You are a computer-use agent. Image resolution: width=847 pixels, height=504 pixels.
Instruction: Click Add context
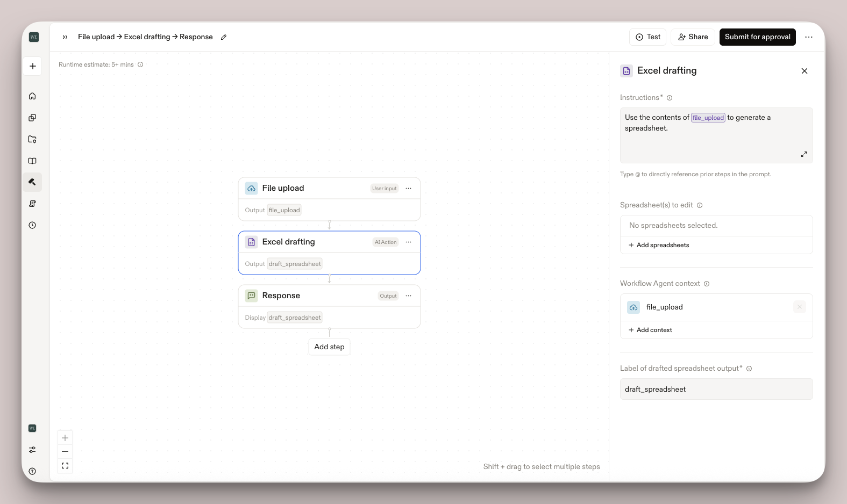tap(650, 330)
